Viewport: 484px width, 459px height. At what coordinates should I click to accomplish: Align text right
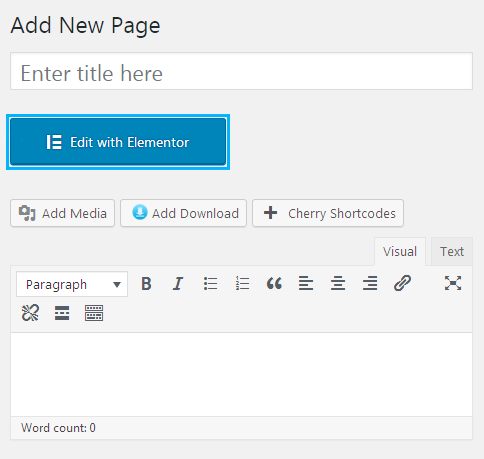[x=370, y=284]
